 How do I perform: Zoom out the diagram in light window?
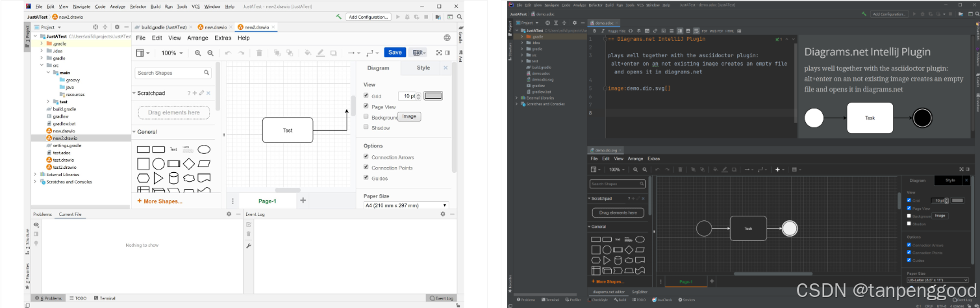[210, 53]
